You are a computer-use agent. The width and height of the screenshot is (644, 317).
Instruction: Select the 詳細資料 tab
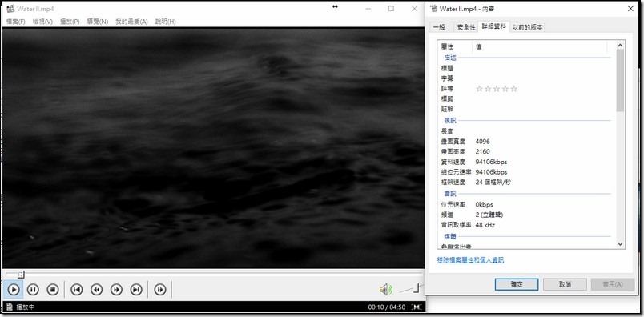(x=494, y=26)
